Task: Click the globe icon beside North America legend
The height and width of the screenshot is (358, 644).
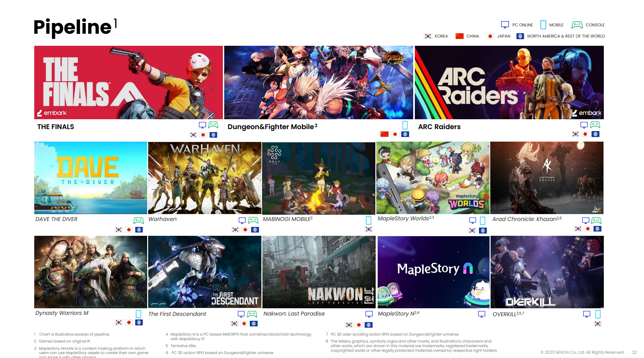Action: 520,36
